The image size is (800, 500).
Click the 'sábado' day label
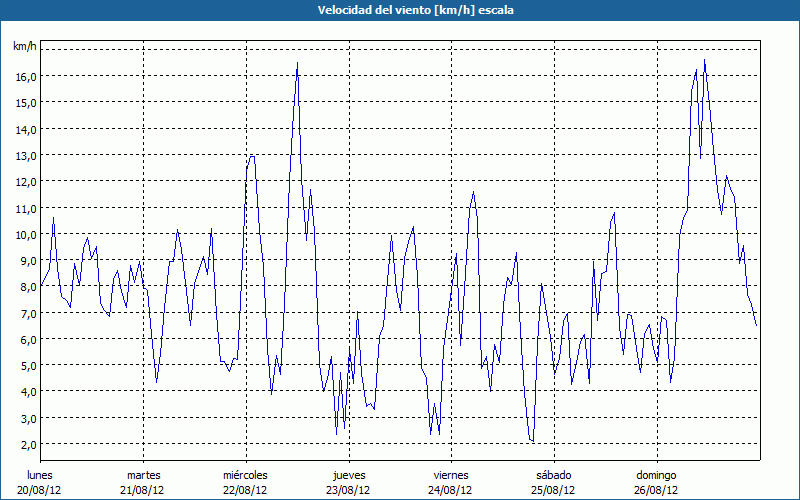click(x=553, y=474)
